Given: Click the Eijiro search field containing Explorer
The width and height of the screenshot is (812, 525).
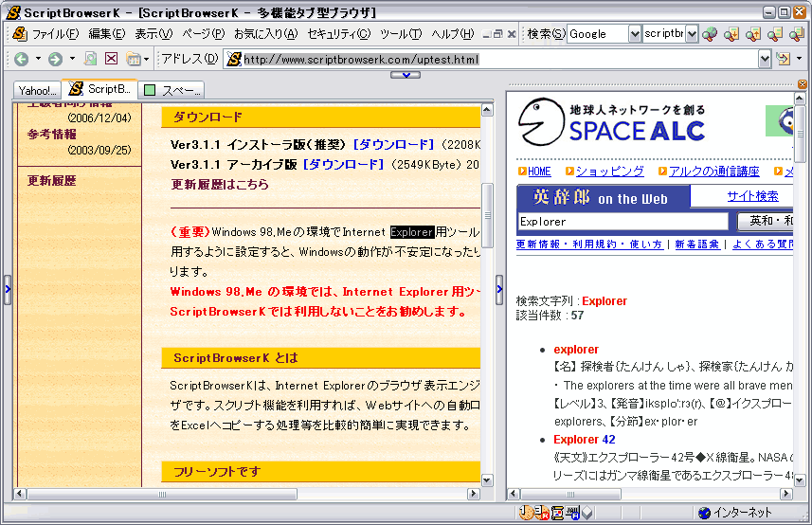Looking at the screenshot, I should pos(623,222).
